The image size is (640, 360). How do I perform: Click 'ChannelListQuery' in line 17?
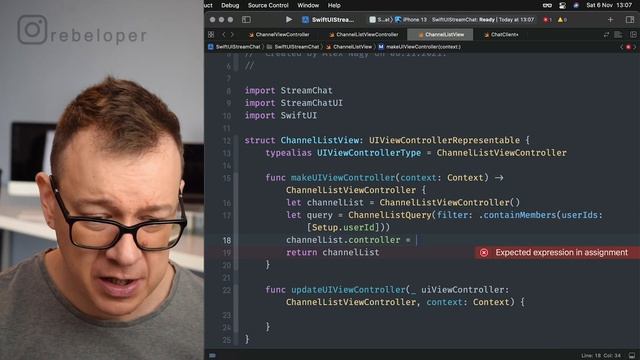pos(389,215)
